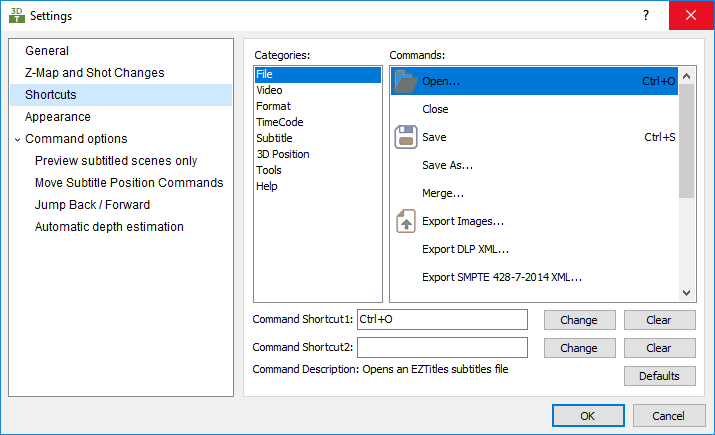Click the Save floppy disk icon
This screenshot has width=715, height=435.
[x=406, y=137]
